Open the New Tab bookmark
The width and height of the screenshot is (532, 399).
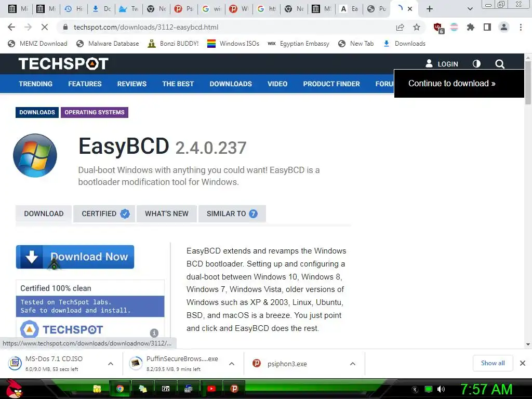pyautogui.click(x=356, y=44)
